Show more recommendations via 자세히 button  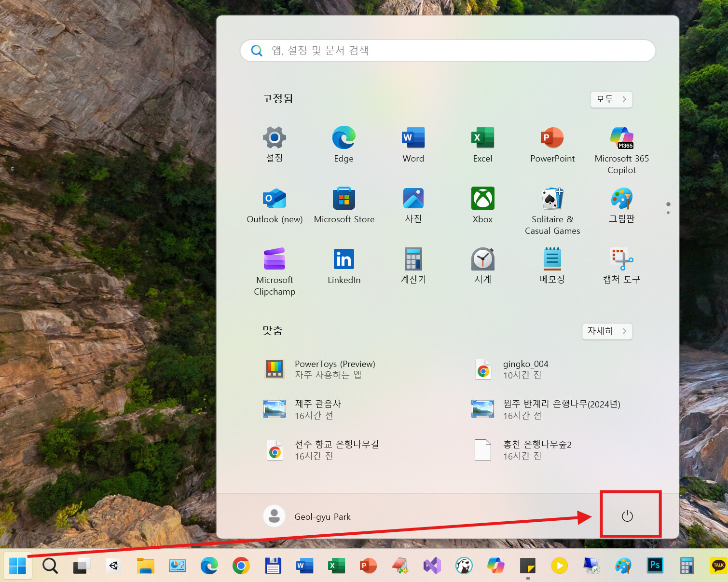607,331
